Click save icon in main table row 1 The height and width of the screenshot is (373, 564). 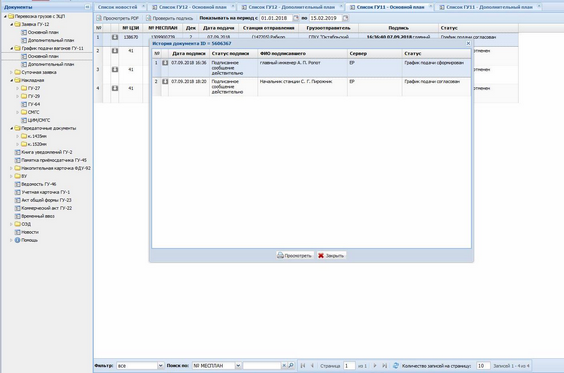(x=115, y=37)
